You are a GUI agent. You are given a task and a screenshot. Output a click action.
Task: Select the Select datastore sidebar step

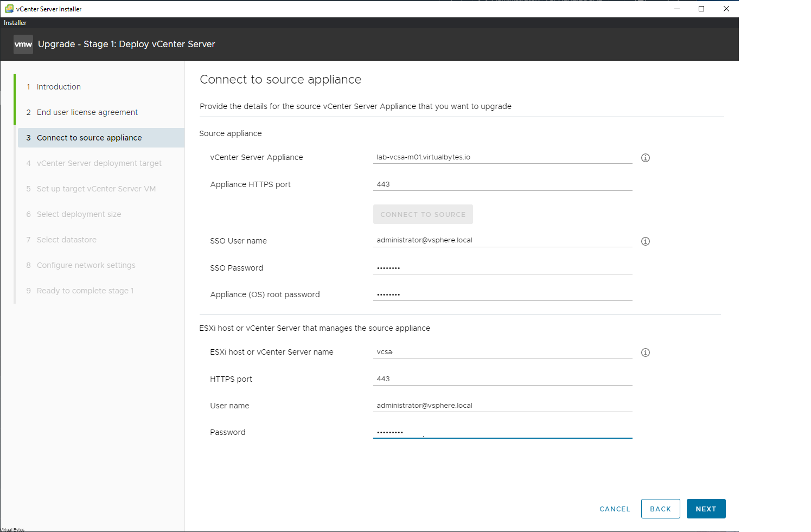click(x=66, y=239)
